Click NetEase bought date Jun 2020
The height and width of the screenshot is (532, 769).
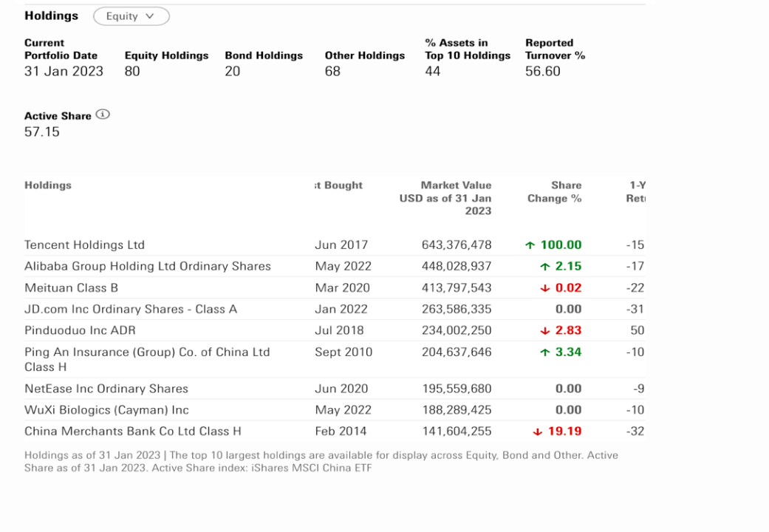pos(341,389)
